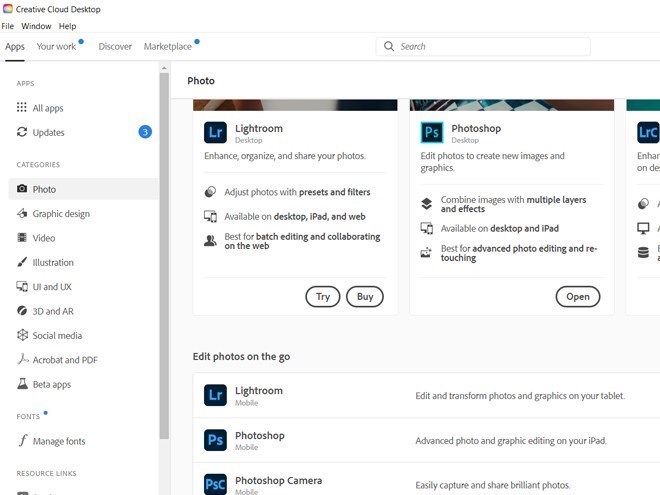The height and width of the screenshot is (495, 660).
Task: Click the Video filmstrip icon
Action: pos(22,237)
